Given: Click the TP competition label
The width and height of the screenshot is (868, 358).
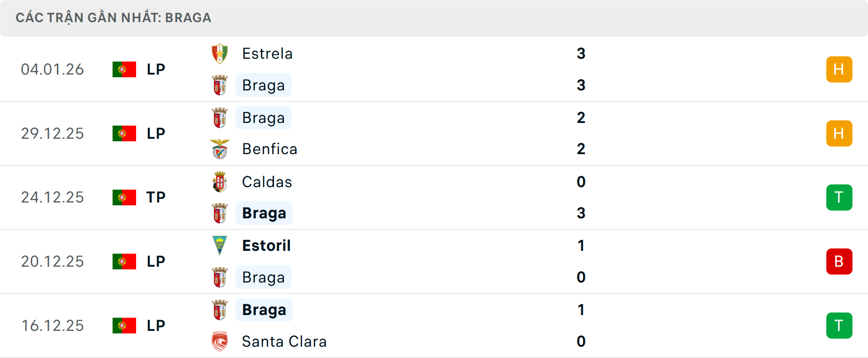Looking at the screenshot, I should coord(156,198).
